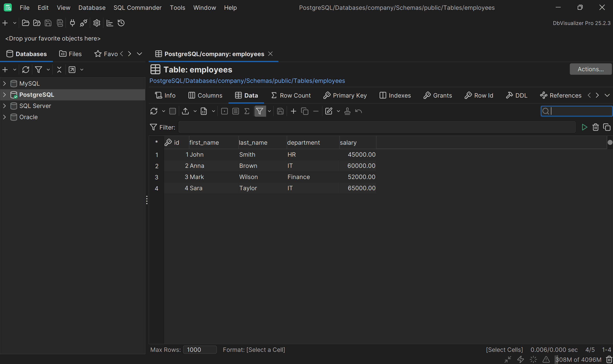Open file icon in main toolbar

point(26,23)
